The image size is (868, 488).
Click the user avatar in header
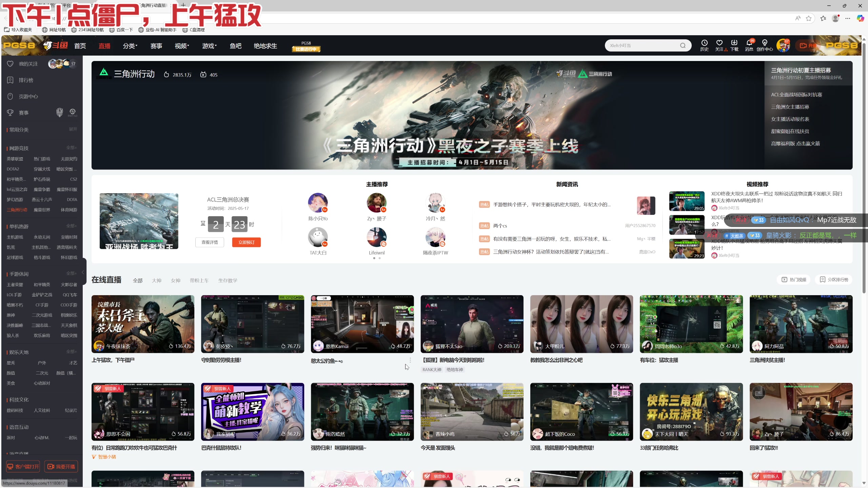point(783,45)
